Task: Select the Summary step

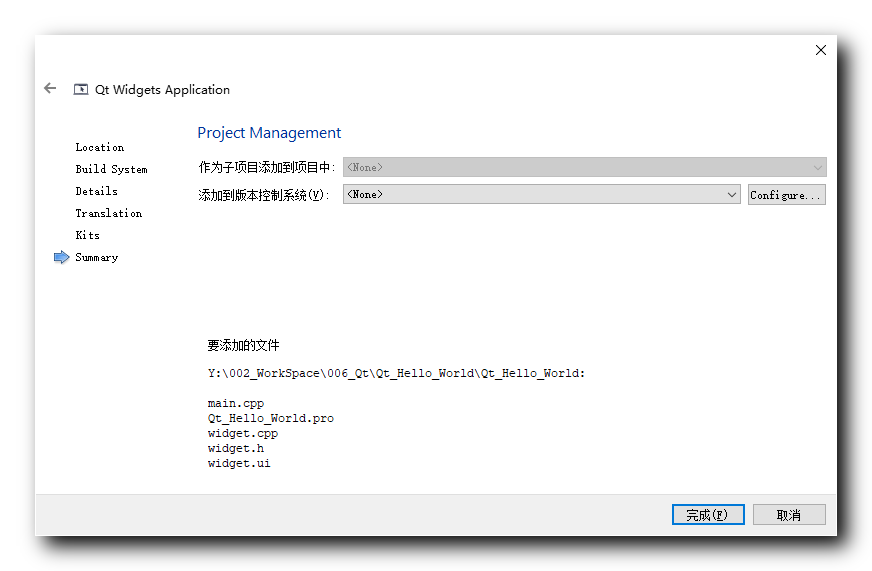Action: (x=97, y=257)
